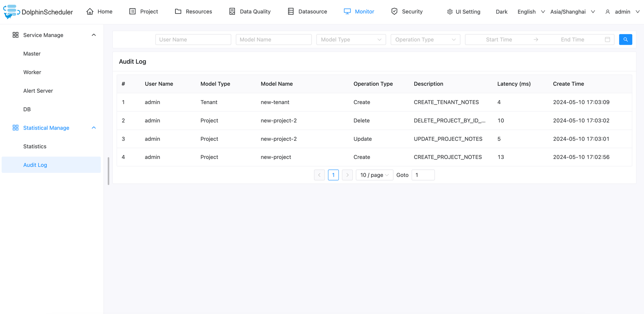This screenshot has height=314, width=644.
Task: Open the Worker monitor page
Action: click(x=32, y=72)
